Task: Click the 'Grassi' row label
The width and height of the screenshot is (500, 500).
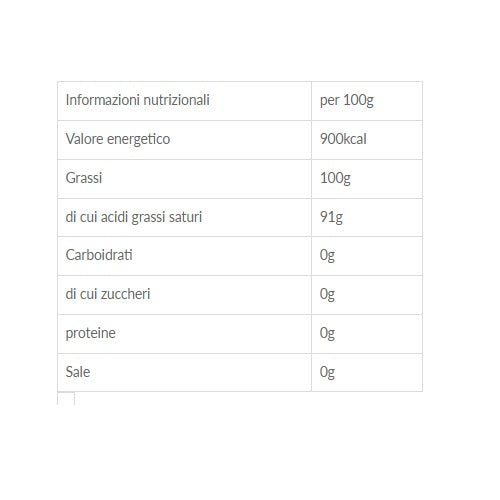Action: 84,178
